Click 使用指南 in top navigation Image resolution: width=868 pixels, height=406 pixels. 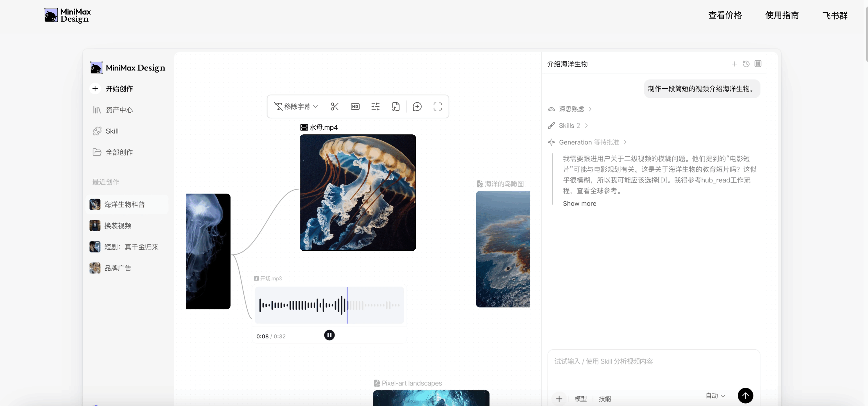click(x=782, y=15)
